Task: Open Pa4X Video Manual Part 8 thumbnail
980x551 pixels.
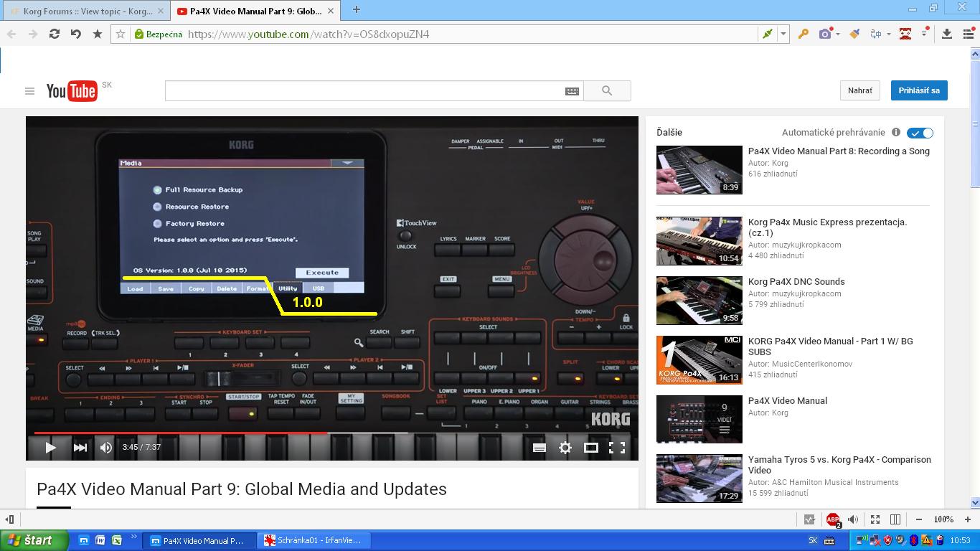Action: 699,170
